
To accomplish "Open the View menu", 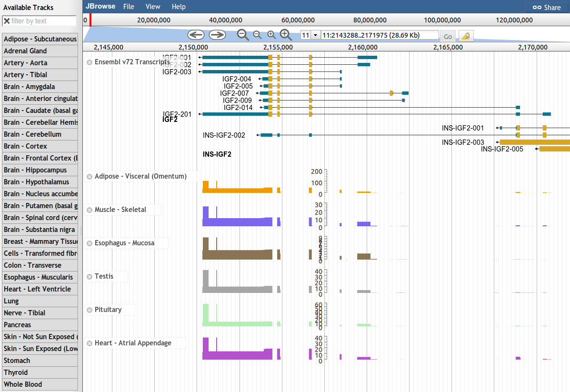I will click(x=153, y=7).
